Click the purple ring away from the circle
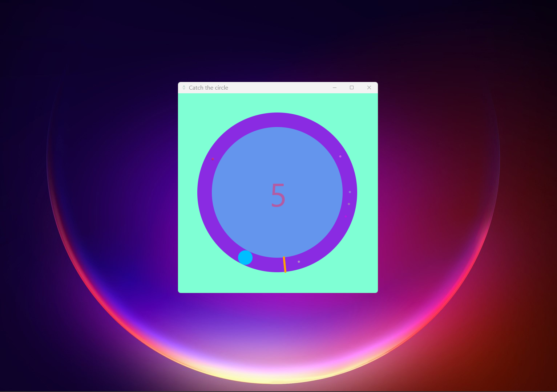The image size is (557, 392). [277, 121]
